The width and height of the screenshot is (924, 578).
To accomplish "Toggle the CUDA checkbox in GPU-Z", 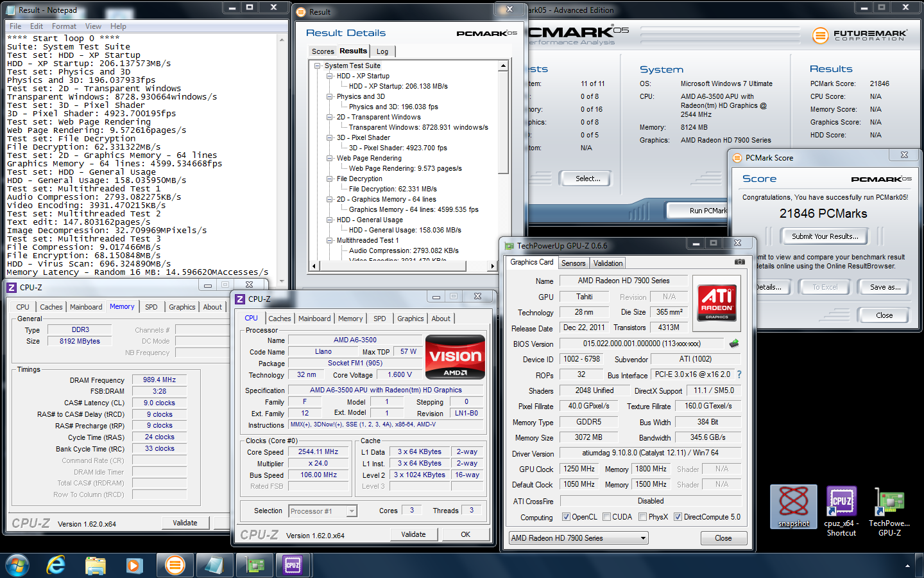I will [606, 517].
